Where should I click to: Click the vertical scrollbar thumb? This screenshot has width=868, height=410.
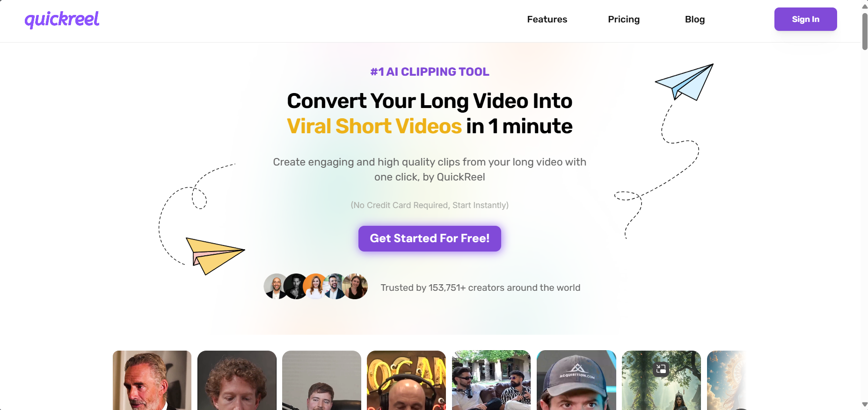[x=864, y=31]
